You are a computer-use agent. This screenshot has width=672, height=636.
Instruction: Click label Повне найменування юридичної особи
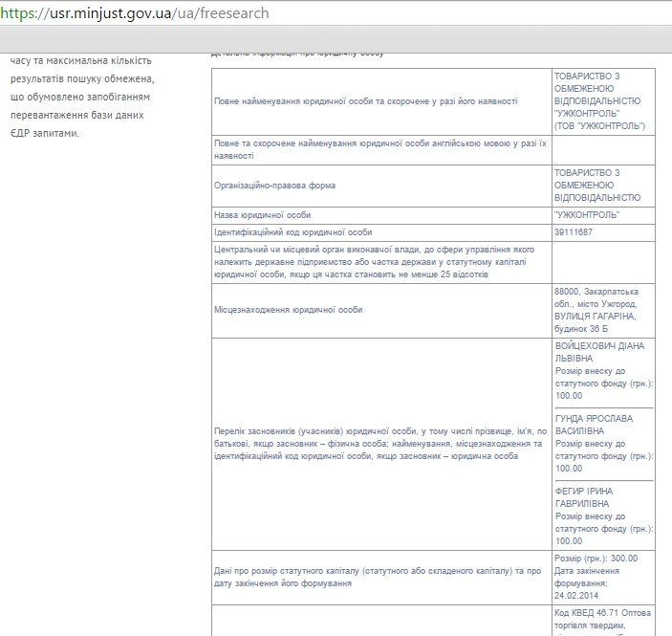365,101
